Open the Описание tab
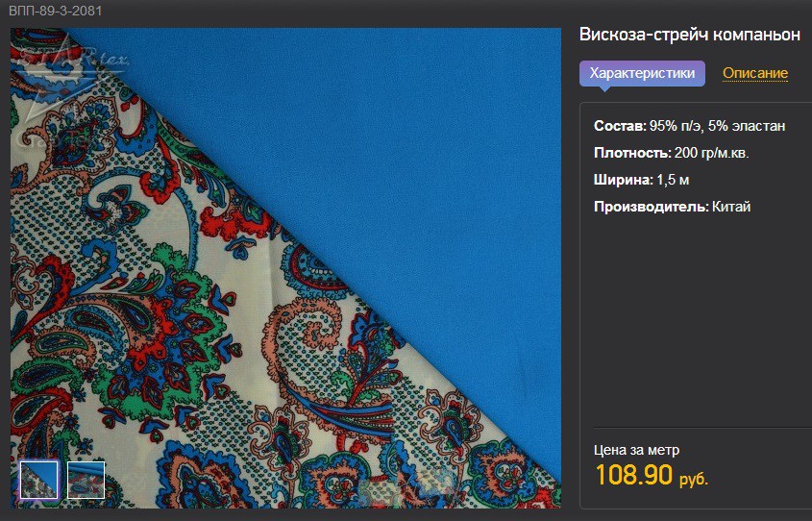This screenshot has height=521, width=812. click(755, 73)
